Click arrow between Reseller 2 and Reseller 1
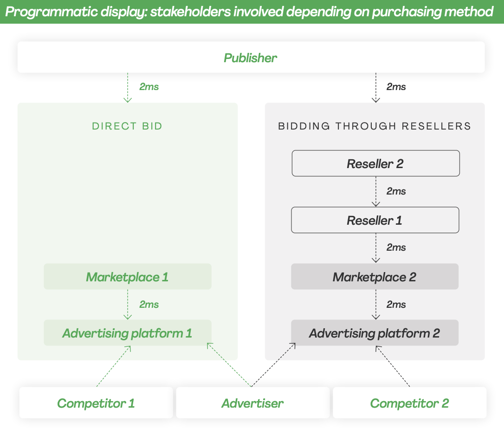The width and height of the screenshot is (504, 429). point(376,191)
